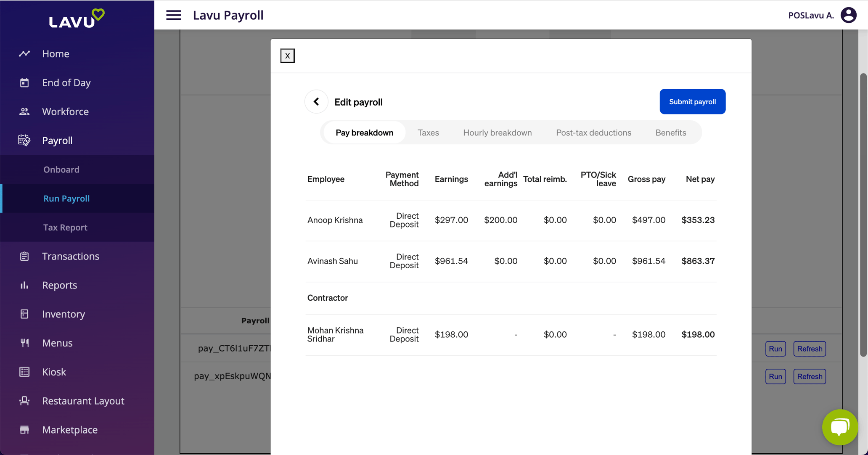Viewport: 868px width, 455px height.
Task: Switch to the Hourly breakdown tab
Action: [497, 132]
